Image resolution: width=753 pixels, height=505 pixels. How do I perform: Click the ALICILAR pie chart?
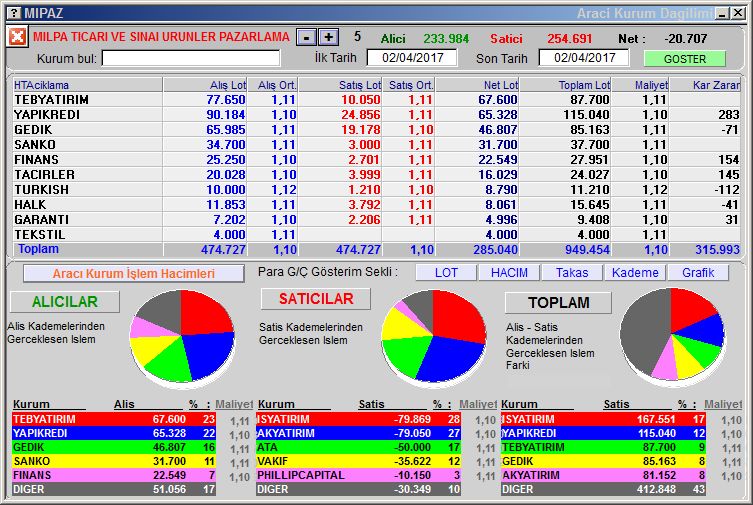(x=182, y=337)
